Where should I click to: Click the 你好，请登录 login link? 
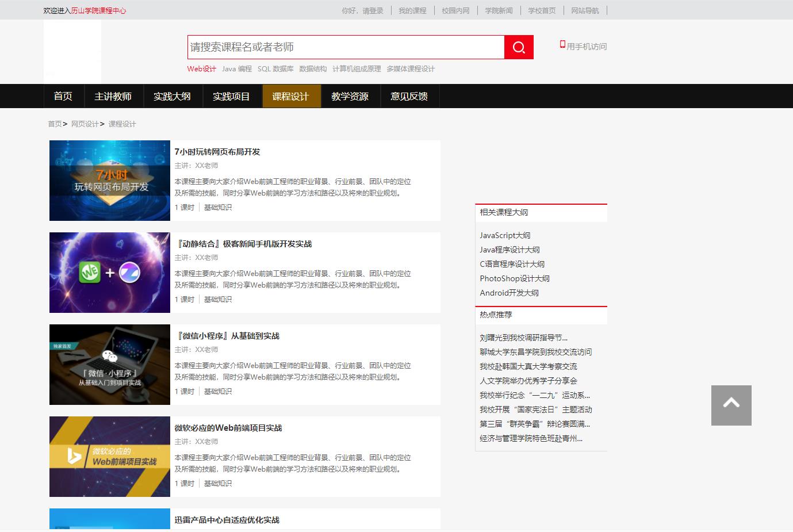tap(362, 10)
